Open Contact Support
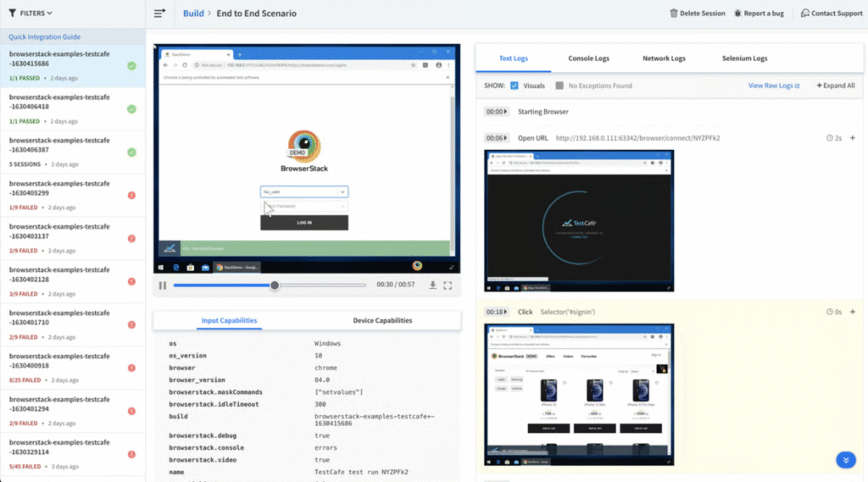The height and width of the screenshot is (482, 868). [x=832, y=14]
